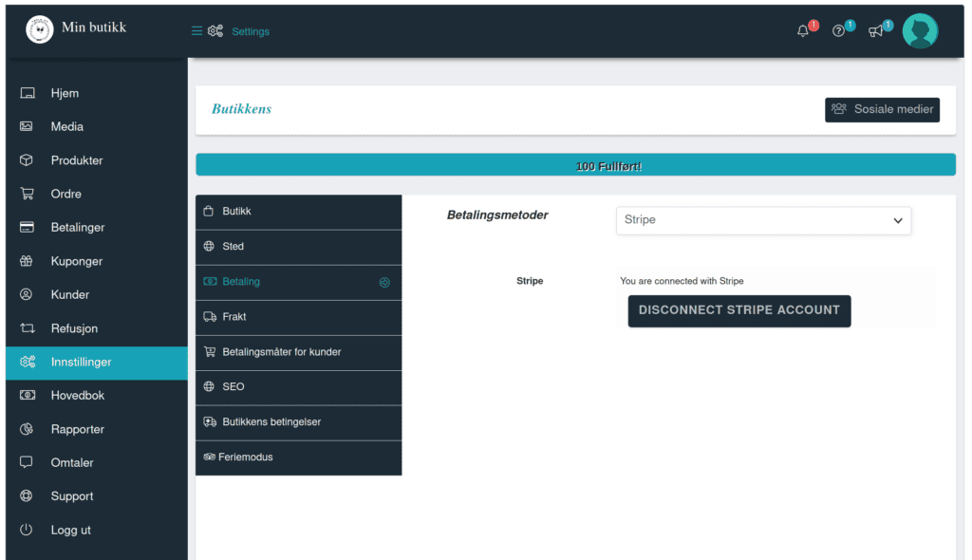Screen dimensions: 972x560
Task: Open Rapporter in sidebar
Action: pos(97,429)
